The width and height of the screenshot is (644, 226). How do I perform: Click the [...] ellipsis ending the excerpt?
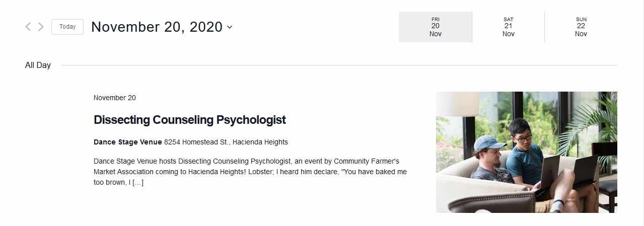[x=138, y=182]
